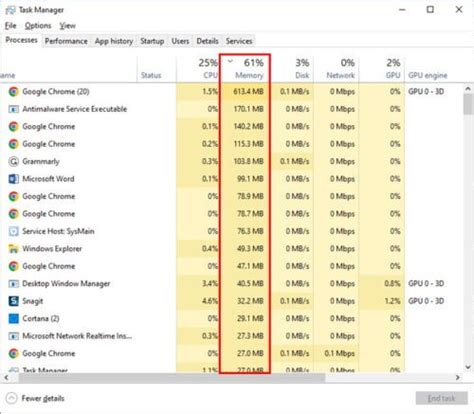Sort by the Disk column header
Screen dimensions: 474x414
[292, 69]
